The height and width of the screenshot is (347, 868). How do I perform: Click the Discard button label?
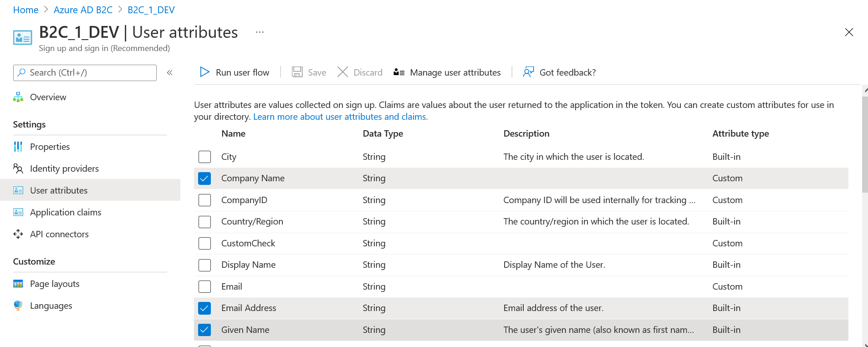[368, 72]
